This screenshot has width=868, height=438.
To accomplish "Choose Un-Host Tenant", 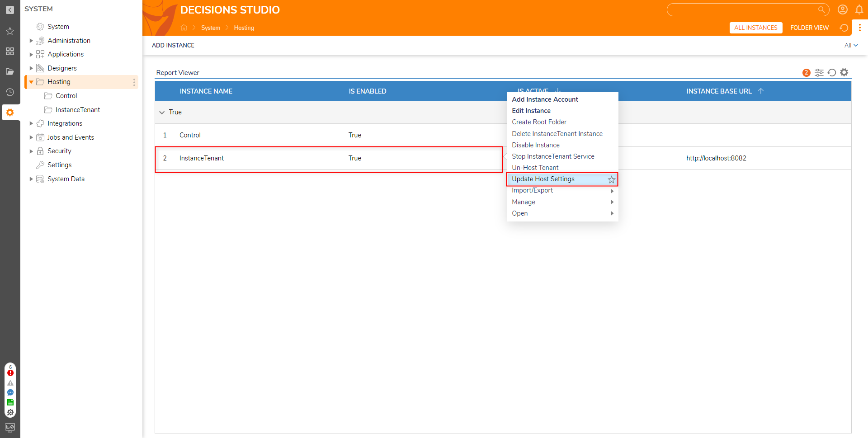I will (535, 168).
